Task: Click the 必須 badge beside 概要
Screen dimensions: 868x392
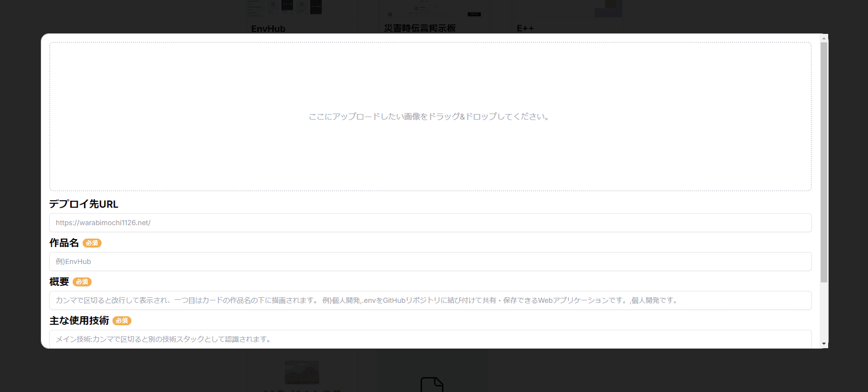Action: point(82,282)
